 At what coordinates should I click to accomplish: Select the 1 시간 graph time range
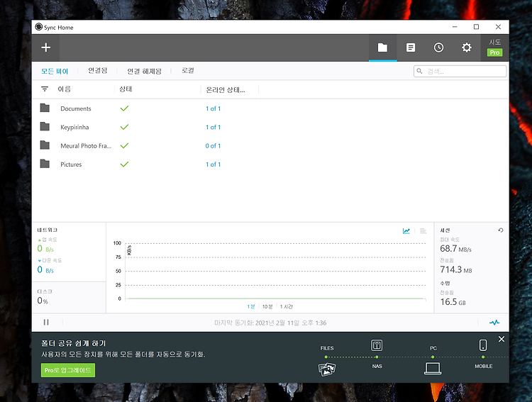(x=287, y=307)
